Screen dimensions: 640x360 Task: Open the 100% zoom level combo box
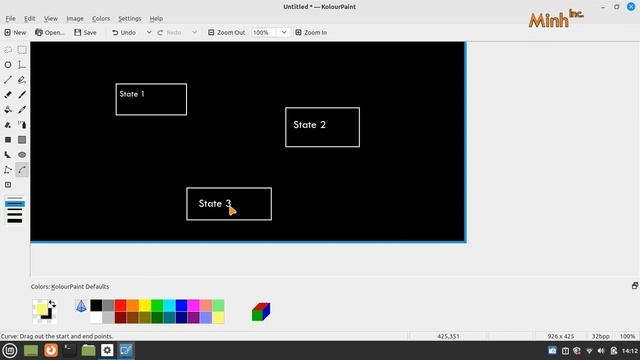(270, 32)
